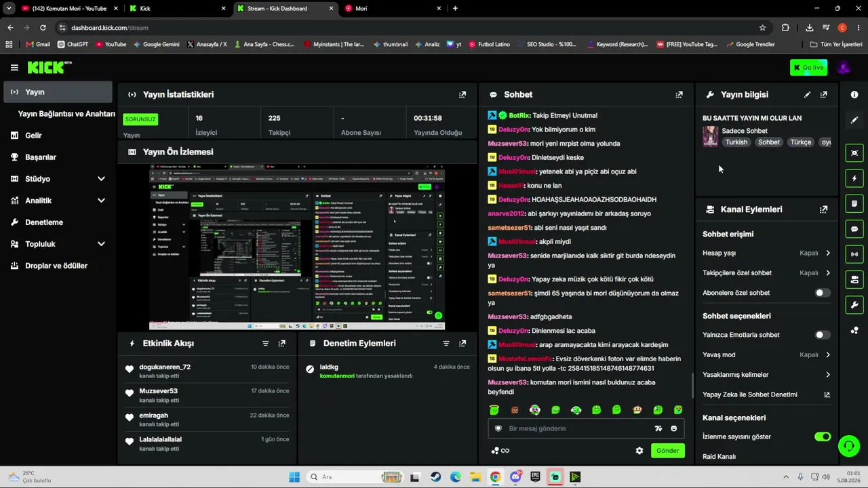Toggle the note panel icon in the right rail
The image size is (868, 488).
point(854,204)
